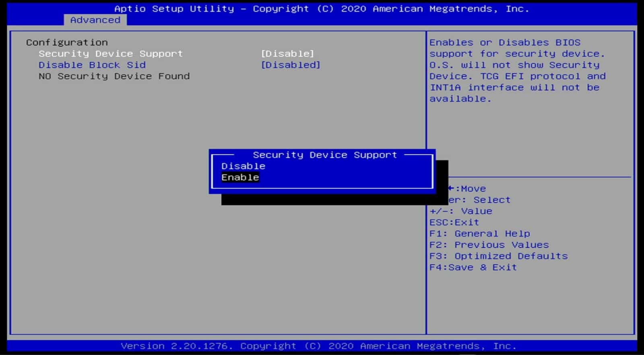
Task: Click F3: Optimized Defaults hint
Action: [x=498, y=256]
